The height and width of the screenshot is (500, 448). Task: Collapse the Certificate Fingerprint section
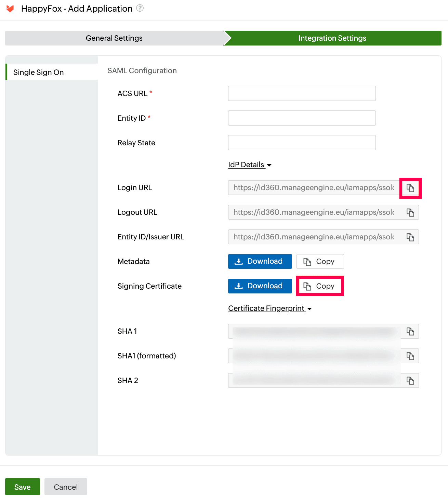270,308
